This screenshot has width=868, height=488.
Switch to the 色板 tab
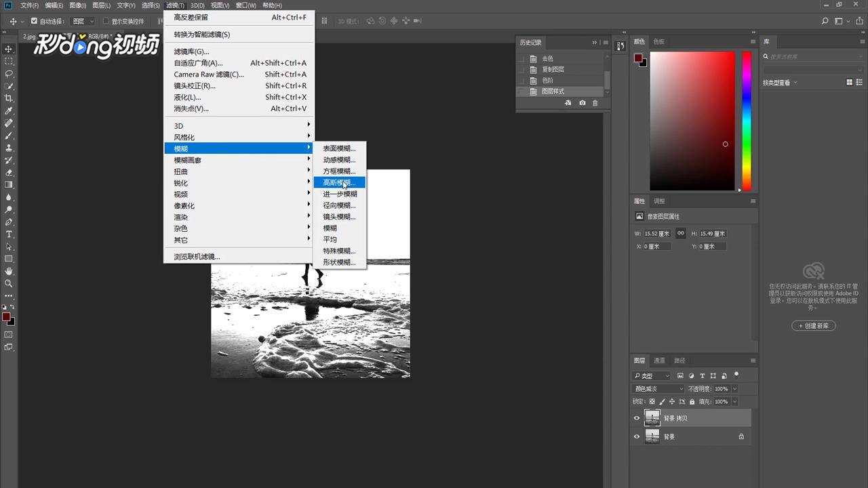(659, 42)
